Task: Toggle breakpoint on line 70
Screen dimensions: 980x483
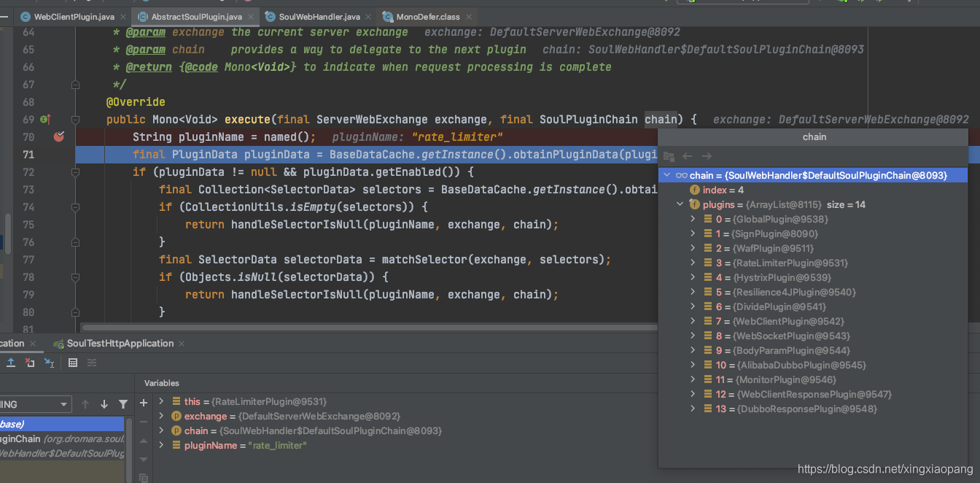Action: (60, 136)
